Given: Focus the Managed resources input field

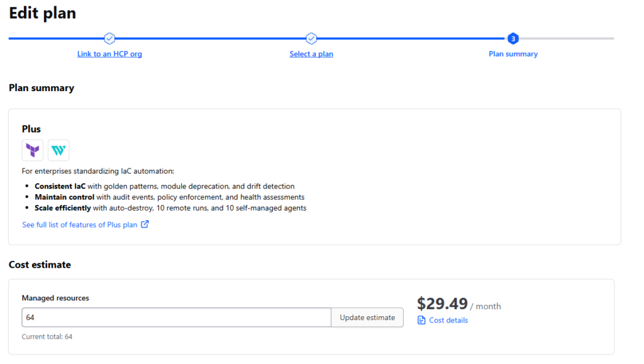Looking at the screenshot, I should [177, 317].
